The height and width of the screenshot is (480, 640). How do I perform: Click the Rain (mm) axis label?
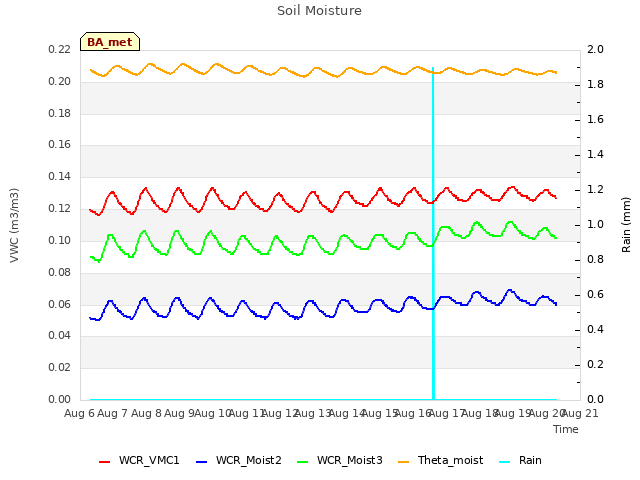626,225
